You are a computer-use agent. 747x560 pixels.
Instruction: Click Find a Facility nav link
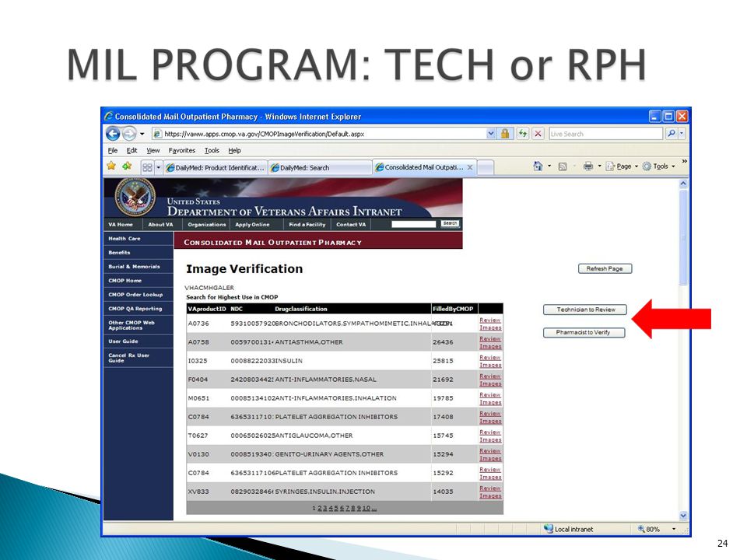click(x=307, y=224)
